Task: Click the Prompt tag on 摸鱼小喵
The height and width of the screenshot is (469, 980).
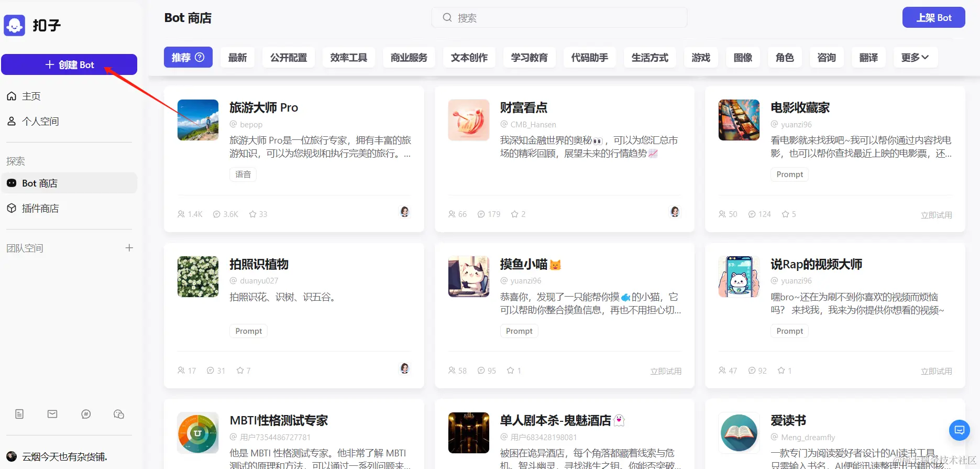Action: point(519,331)
